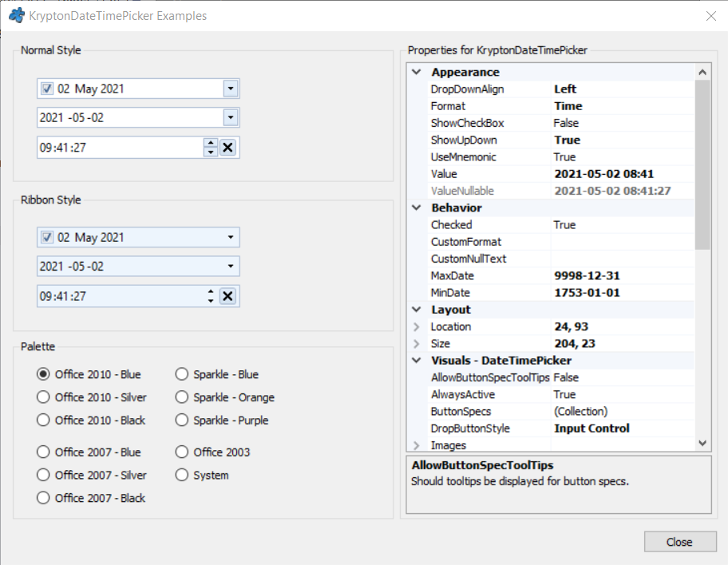This screenshot has height=565, width=728.
Task: Close the window using title bar X
Action: pyautogui.click(x=710, y=16)
